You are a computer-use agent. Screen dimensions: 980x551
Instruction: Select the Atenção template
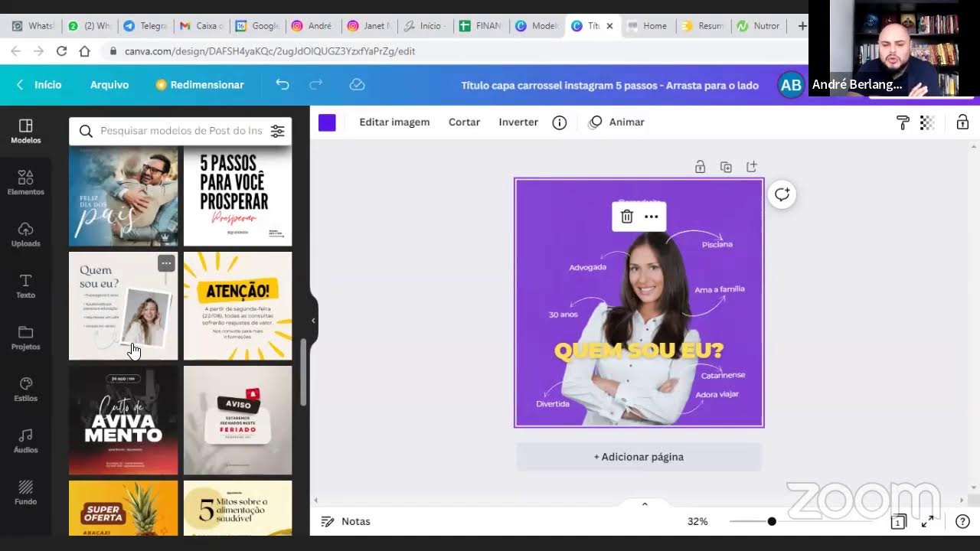[237, 306]
